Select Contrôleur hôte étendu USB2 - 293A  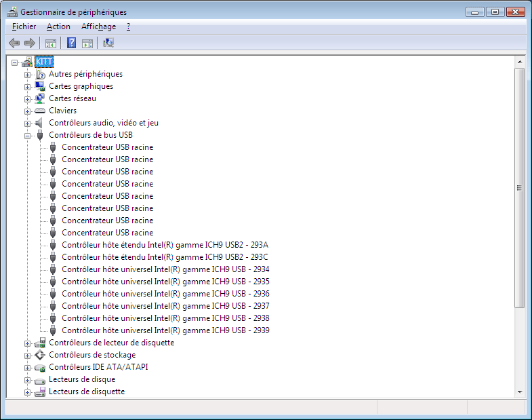(165, 245)
